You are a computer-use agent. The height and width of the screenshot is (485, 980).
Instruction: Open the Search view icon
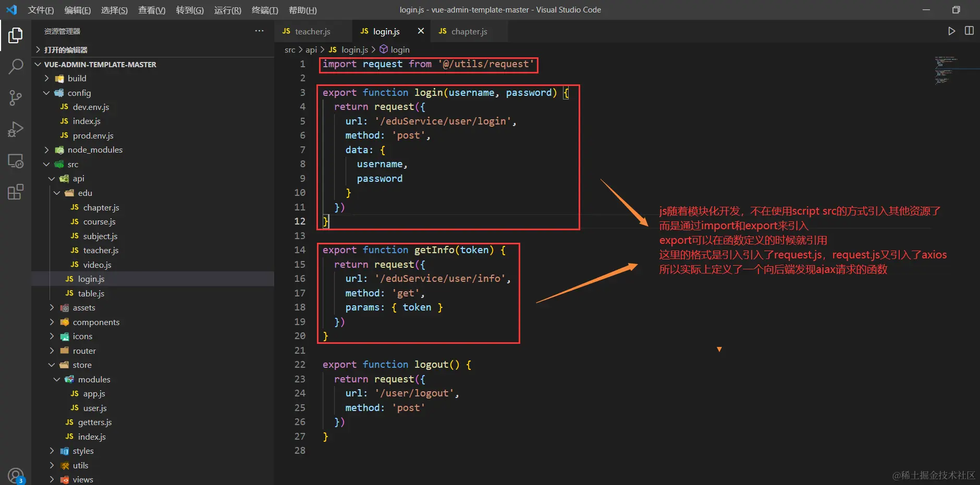(16, 66)
